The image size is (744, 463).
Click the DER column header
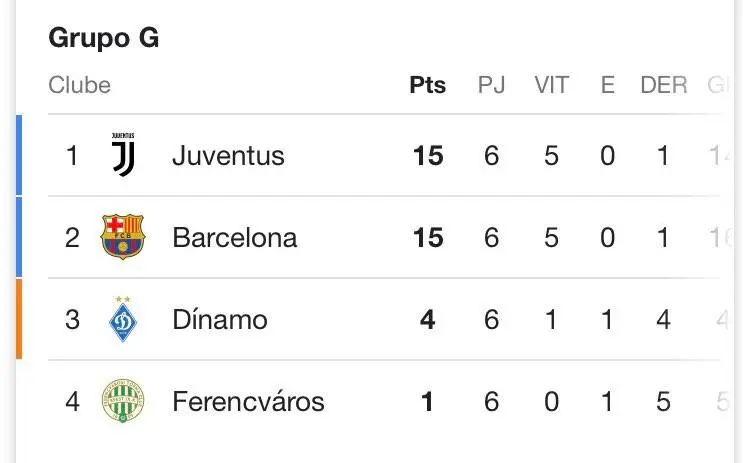pyautogui.click(x=664, y=85)
